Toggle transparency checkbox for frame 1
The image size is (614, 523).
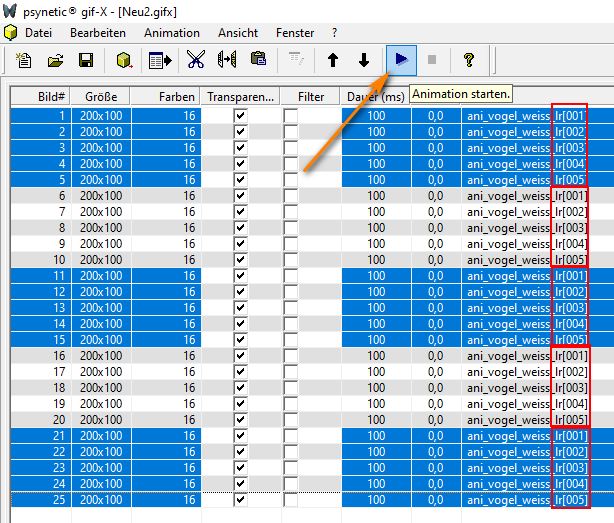(x=240, y=116)
